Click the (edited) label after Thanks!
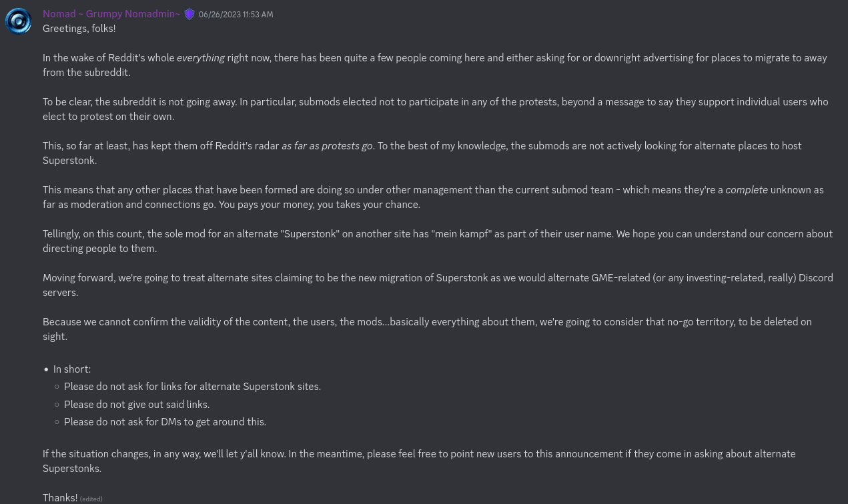The image size is (848, 504). (x=91, y=499)
